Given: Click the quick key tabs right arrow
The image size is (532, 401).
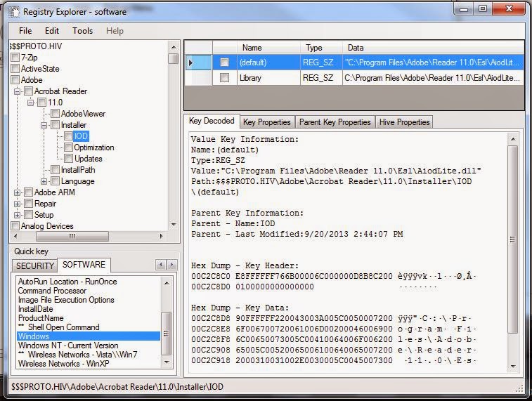Looking at the screenshot, I should click(171, 264).
